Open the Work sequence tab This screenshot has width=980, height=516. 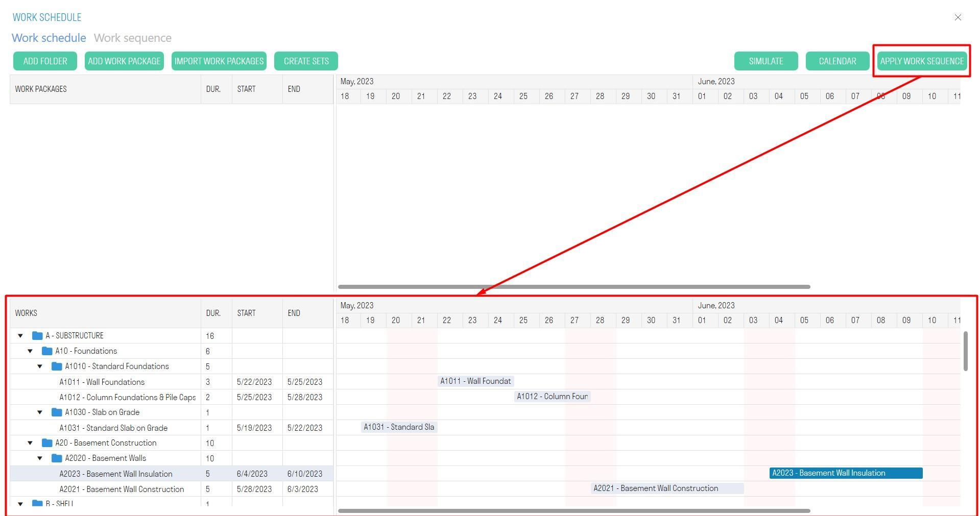(x=133, y=38)
